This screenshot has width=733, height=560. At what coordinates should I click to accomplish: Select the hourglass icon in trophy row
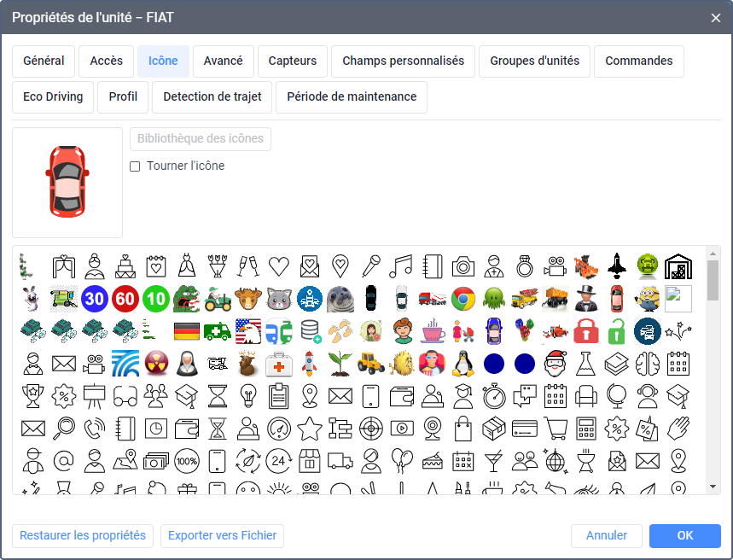click(x=218, y=396)
